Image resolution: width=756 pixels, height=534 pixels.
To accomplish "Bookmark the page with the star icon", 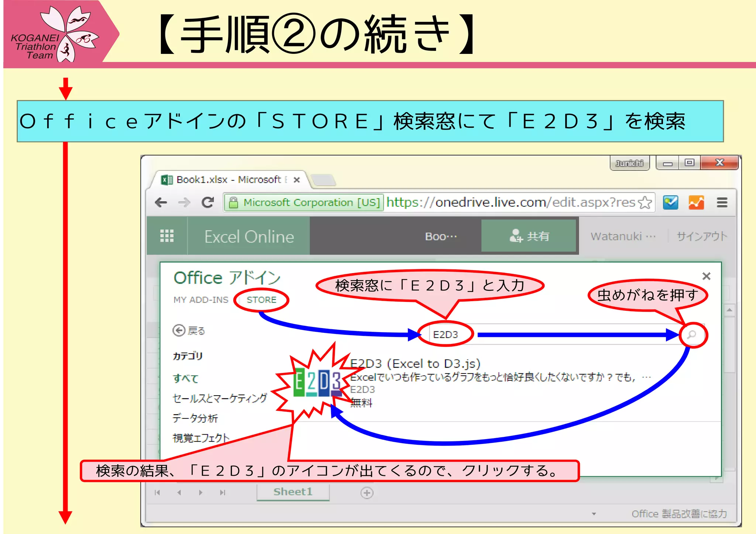I will pyautogui.click(x=645, y=202).
